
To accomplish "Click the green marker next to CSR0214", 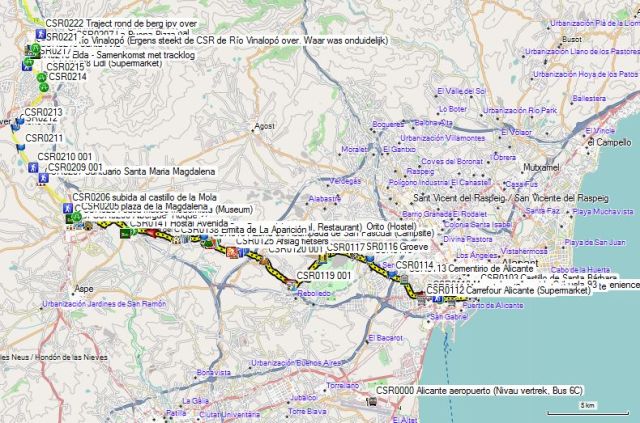I will pyautogui.click(x=40, y=77).
